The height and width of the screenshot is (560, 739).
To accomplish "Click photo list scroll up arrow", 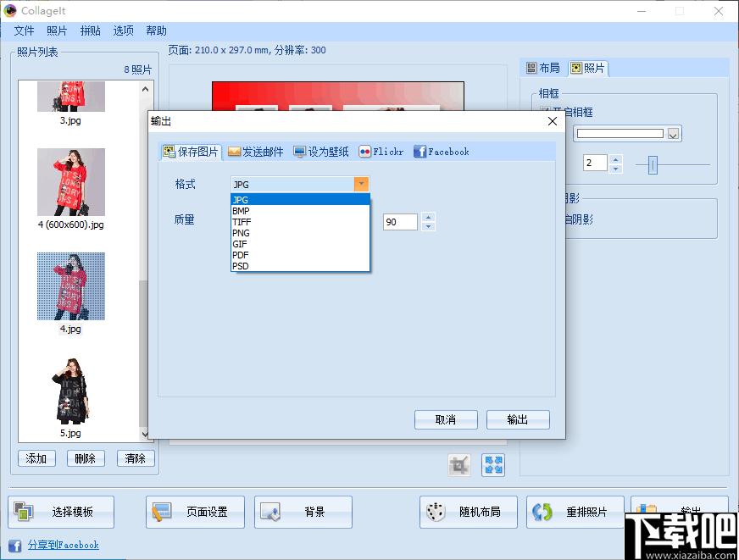I will point(145,89).
